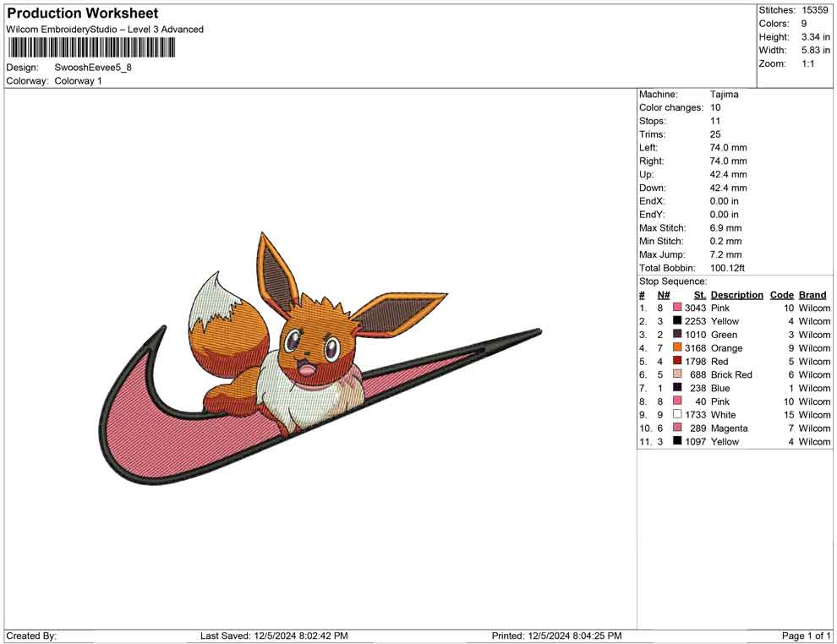Screen dimensions: 837x644
Task: Click the Zoom value 1:1
Action: (x=808, y=63)
